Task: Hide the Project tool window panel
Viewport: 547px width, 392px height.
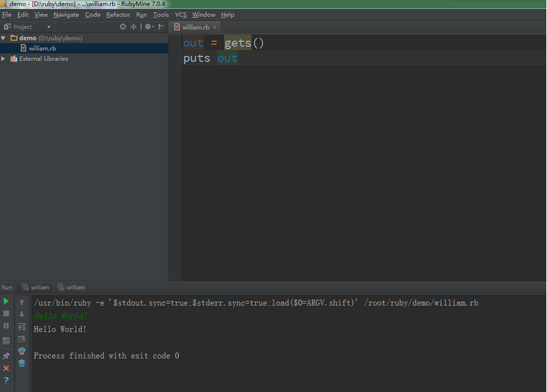Action: coord(161,27)
